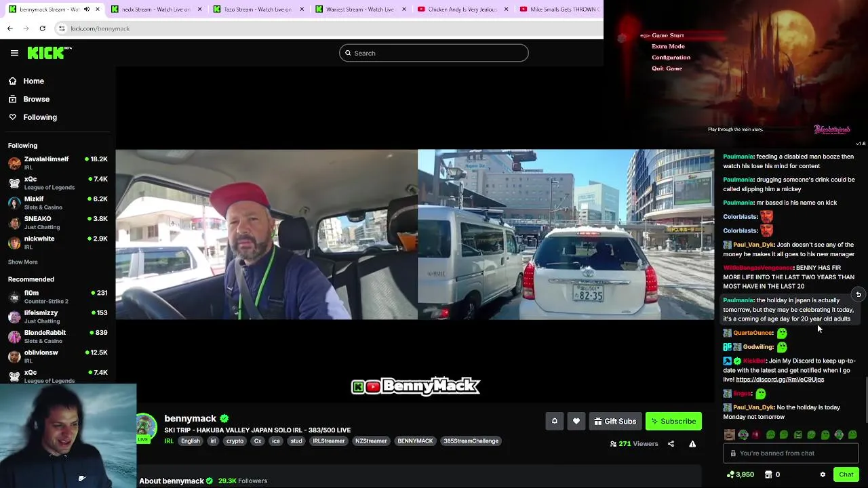Click the bennymack live stream video

415,235
